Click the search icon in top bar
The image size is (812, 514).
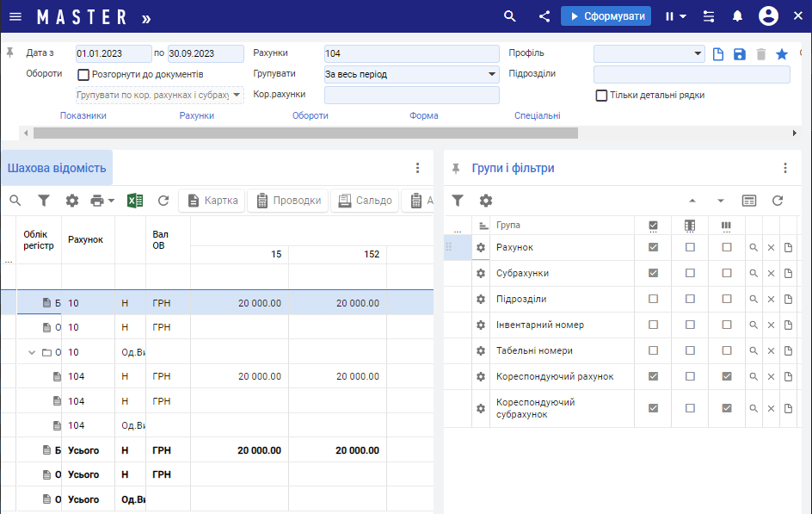click(510, 16)
